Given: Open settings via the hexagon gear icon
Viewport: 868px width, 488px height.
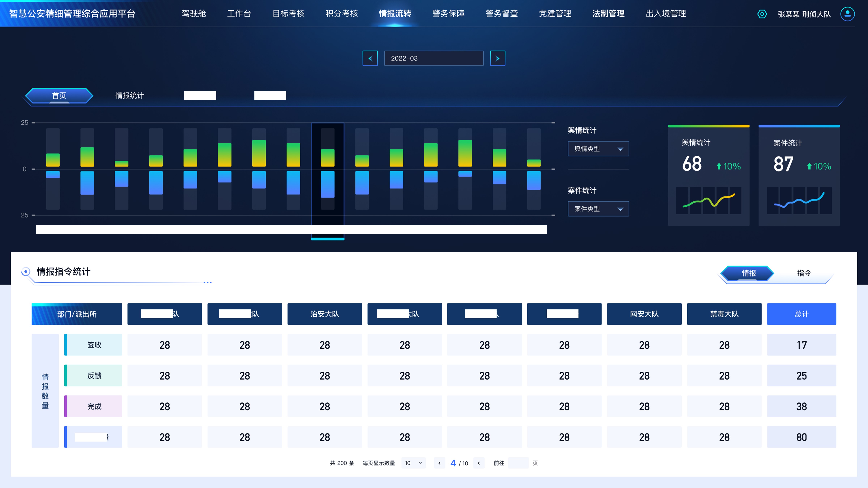Looking at the screenshot, I should [x=762, y=14].
